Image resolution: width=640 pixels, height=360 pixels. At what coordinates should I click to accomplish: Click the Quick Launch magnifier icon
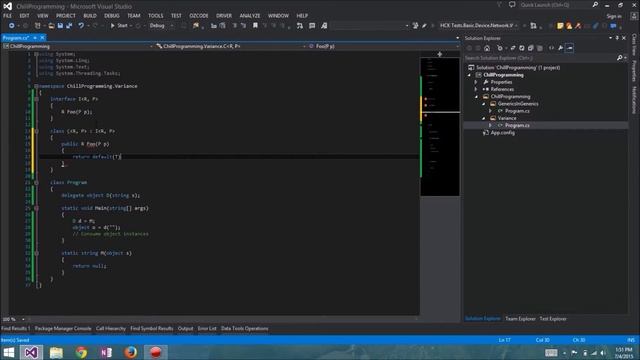(x=595, y=5)
